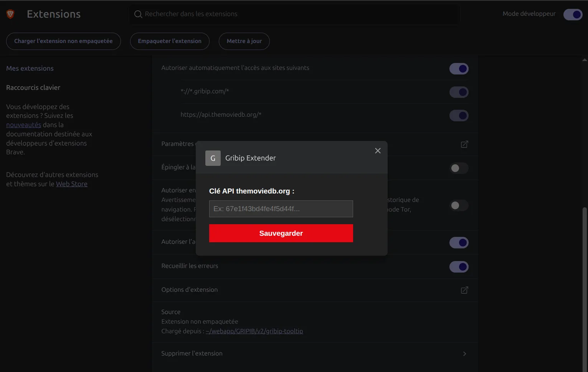
Task: Focus the Rechercher dans les extensions field
Action: pyautogui.click(x=294, y=14)
